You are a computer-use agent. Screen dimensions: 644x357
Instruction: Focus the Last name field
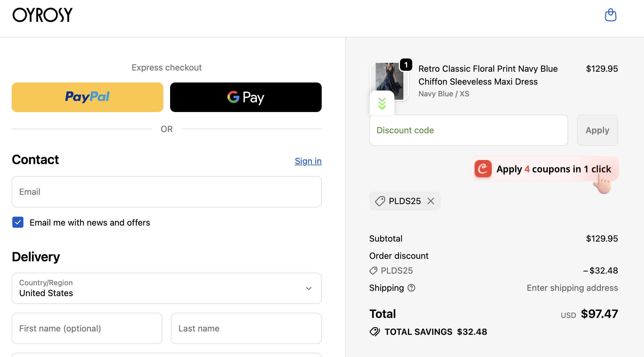pos(246,328)
